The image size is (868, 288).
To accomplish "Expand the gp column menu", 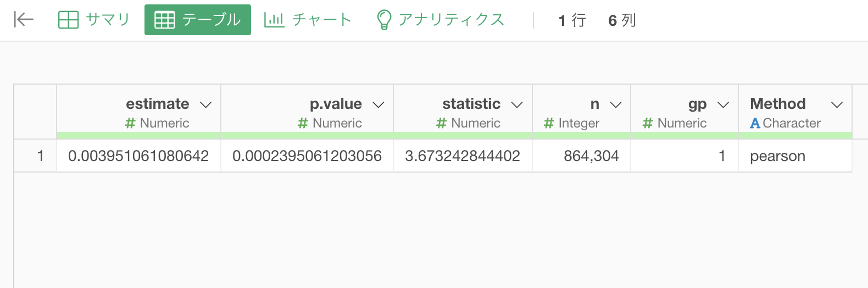I will 724,104.
